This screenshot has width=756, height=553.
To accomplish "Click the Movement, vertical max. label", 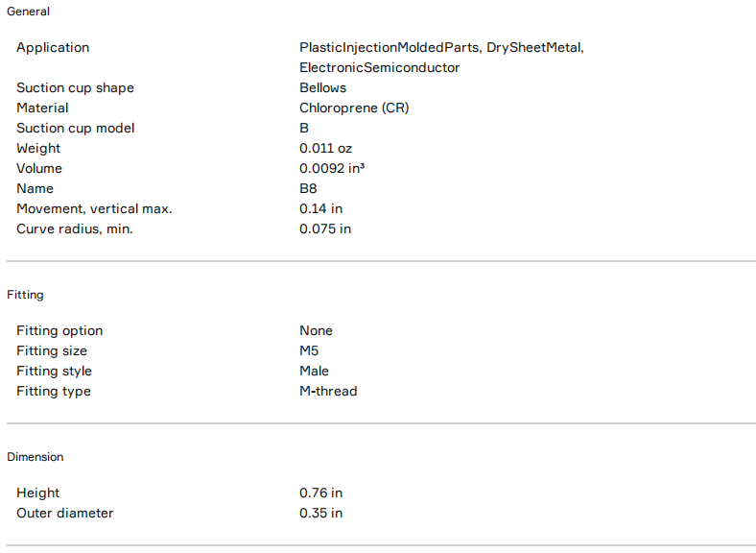I will [94, 208].
